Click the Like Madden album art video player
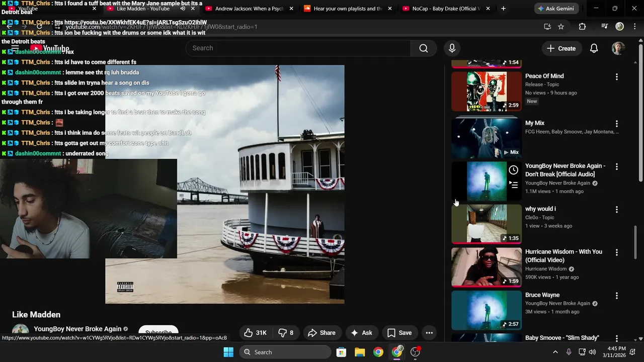Image resolution: width=644 pixels, height=362 pixels. [225, 184]
